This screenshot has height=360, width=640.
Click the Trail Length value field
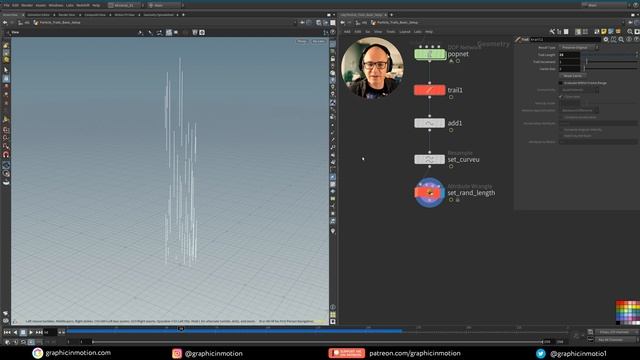(569, 55)
